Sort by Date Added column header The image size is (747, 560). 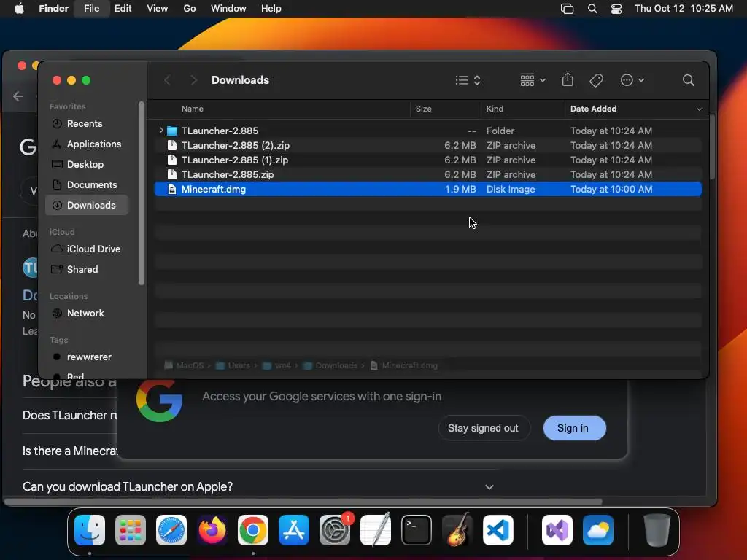click(x=593, y=109)
